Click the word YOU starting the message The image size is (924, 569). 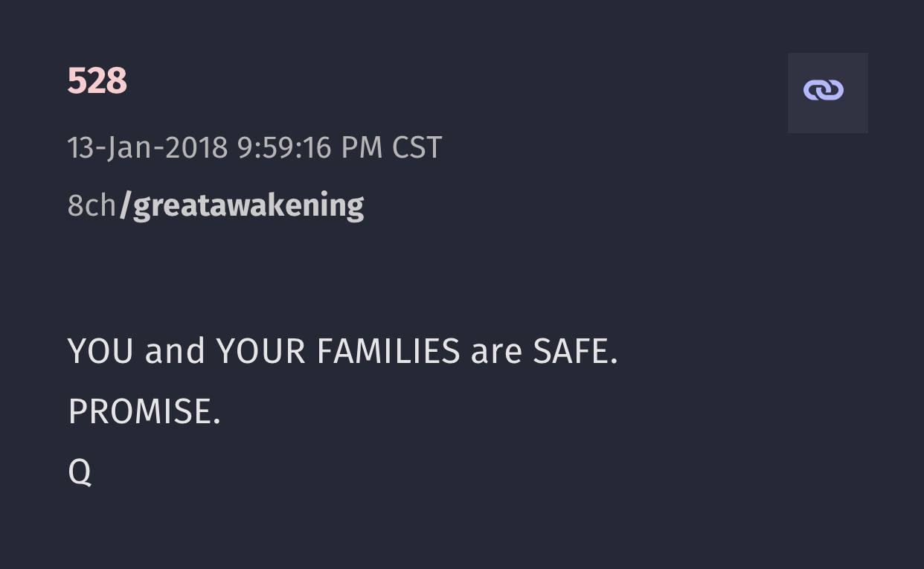[100, 351]
